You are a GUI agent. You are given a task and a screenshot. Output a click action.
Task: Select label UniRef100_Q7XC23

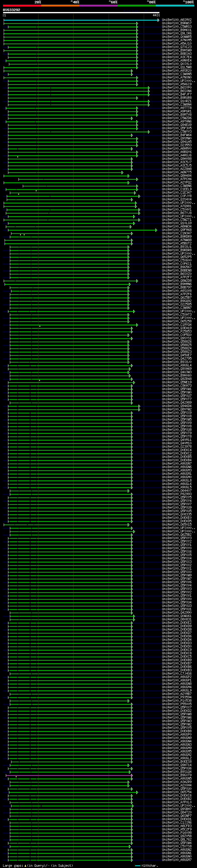(x=176, y=47)
